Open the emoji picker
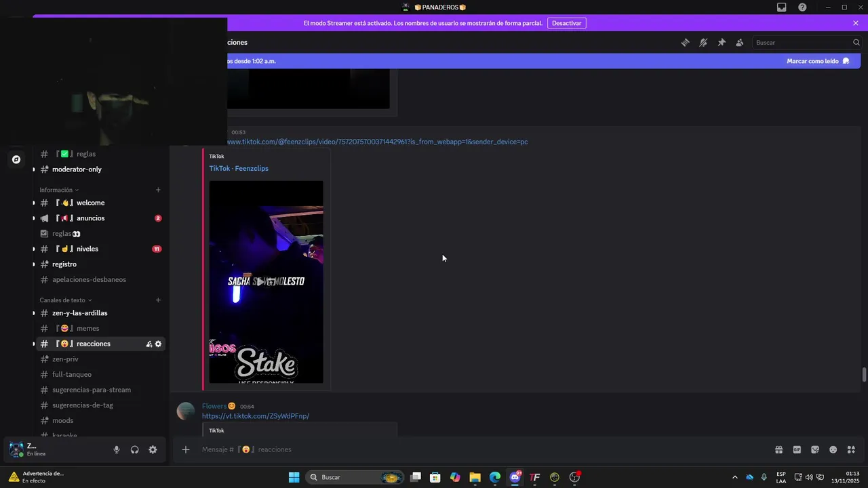Viewport: 868px width, 488px height. [833, 449]
